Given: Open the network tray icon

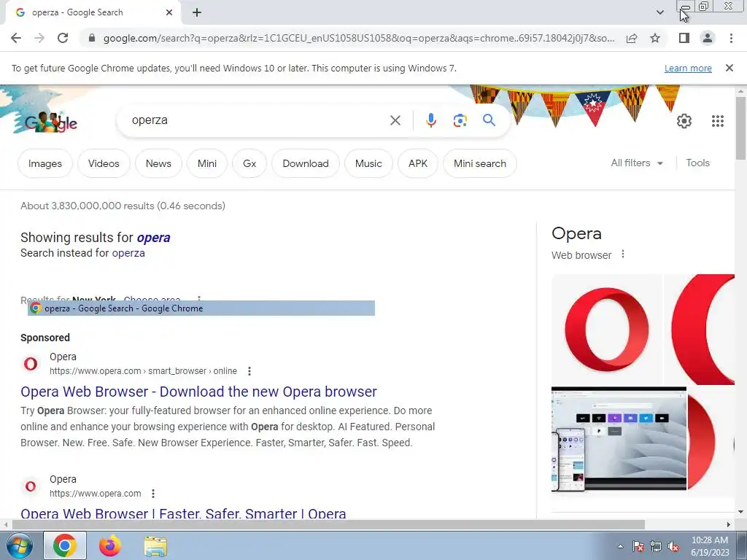Looking at the screenshot, I should (656, 546).
